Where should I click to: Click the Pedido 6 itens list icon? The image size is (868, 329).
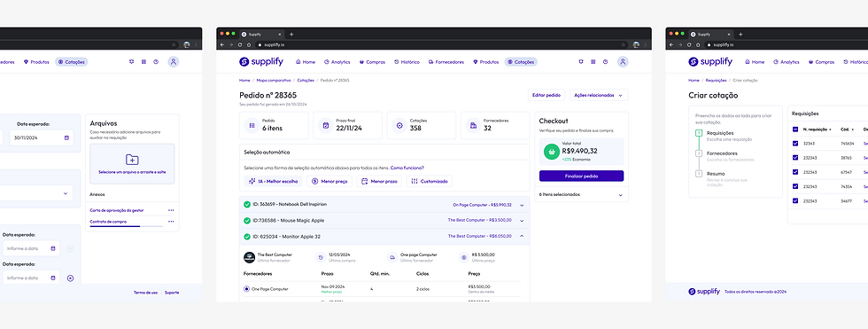252,126
